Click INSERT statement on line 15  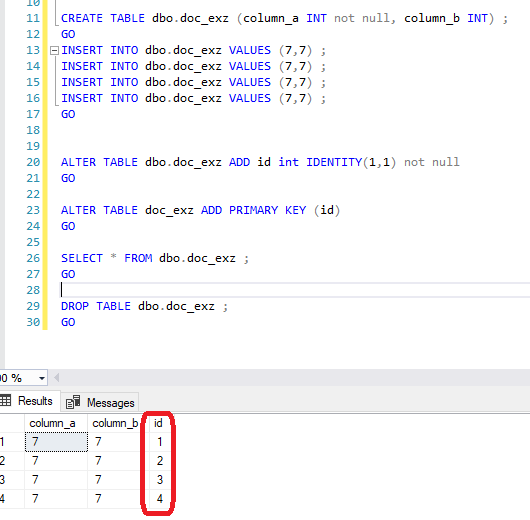pos(193,82)
